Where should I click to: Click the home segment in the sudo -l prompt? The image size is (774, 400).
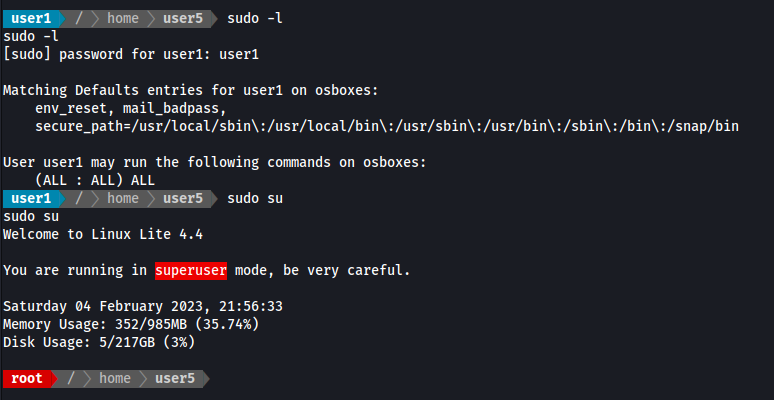pos(123,18)
